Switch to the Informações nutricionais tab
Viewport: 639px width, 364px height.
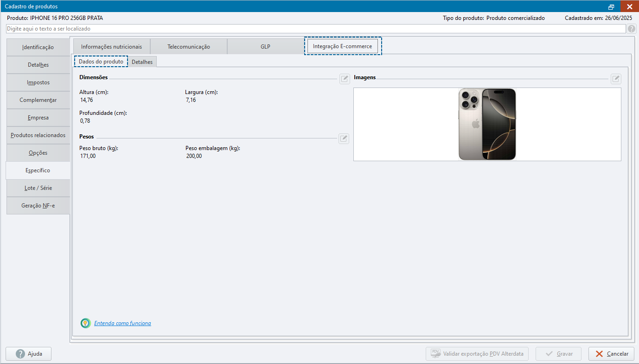112,47
